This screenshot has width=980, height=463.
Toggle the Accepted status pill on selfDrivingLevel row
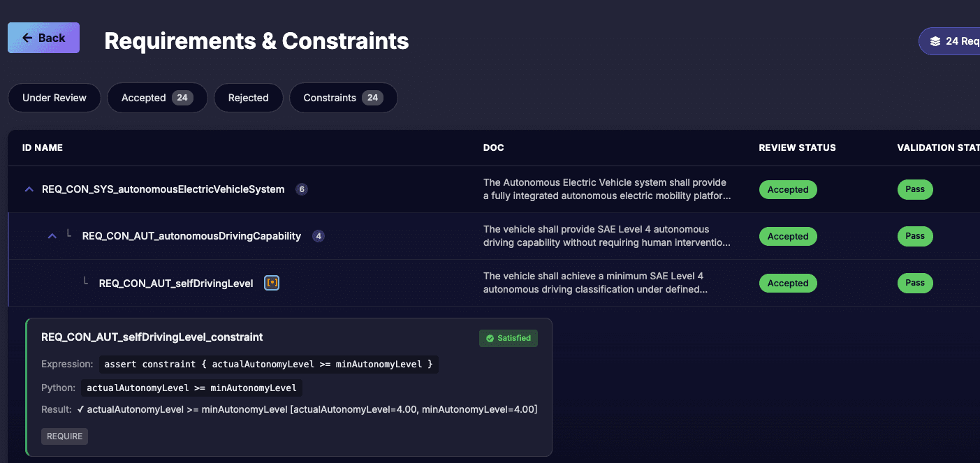coord(788,283)
